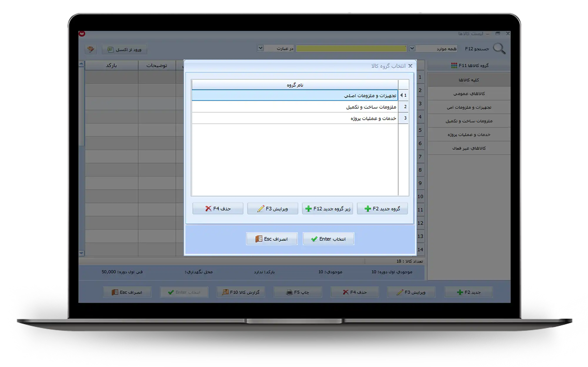Cancel the dialog with the Esc button
Screen dimensions: 588x367
coord(272,239)
